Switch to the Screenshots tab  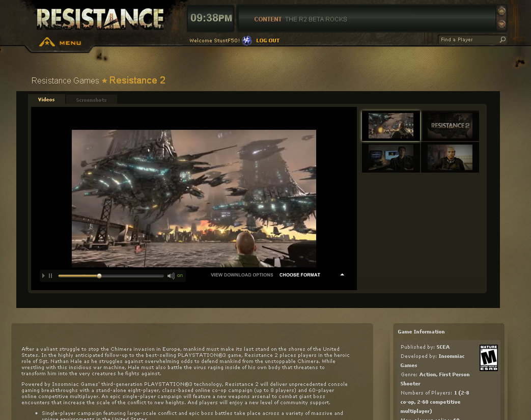[91, 100]
